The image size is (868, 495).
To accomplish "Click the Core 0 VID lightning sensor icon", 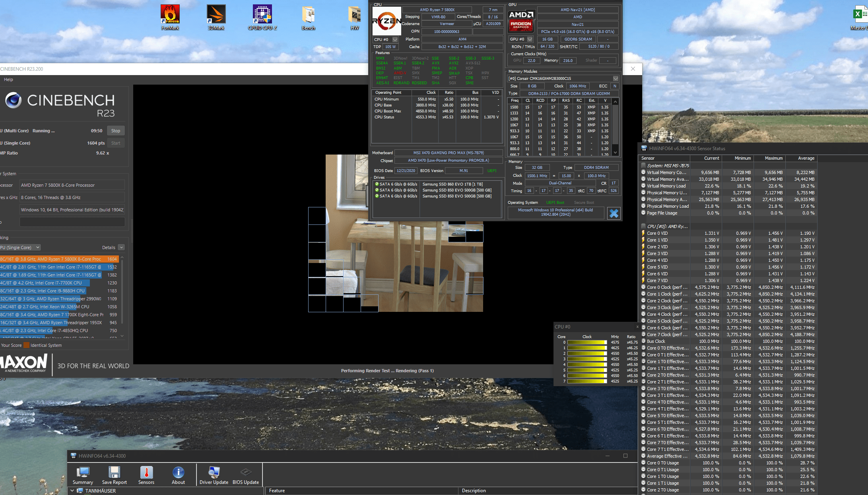I will pyautogui.click(x=643, y=233).
